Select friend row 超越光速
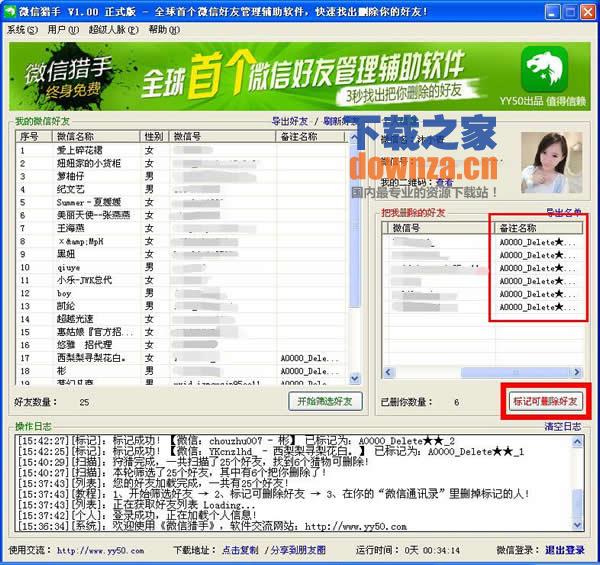 pos(181,319)
